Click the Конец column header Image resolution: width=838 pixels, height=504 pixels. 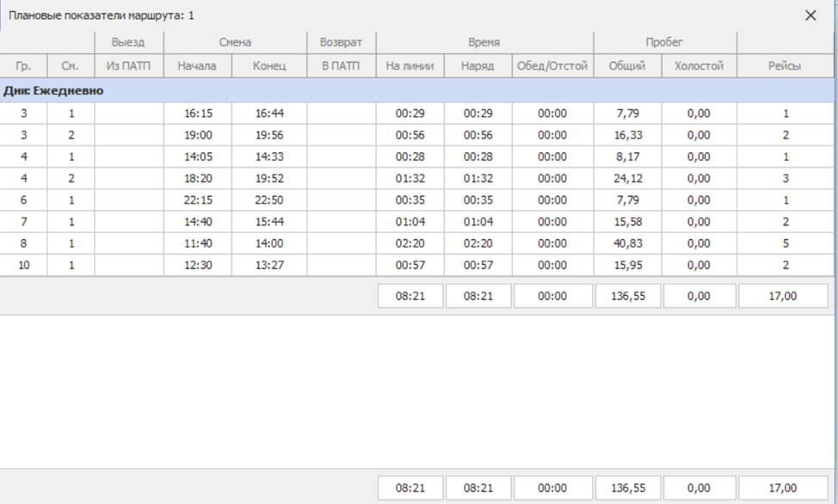268,66
